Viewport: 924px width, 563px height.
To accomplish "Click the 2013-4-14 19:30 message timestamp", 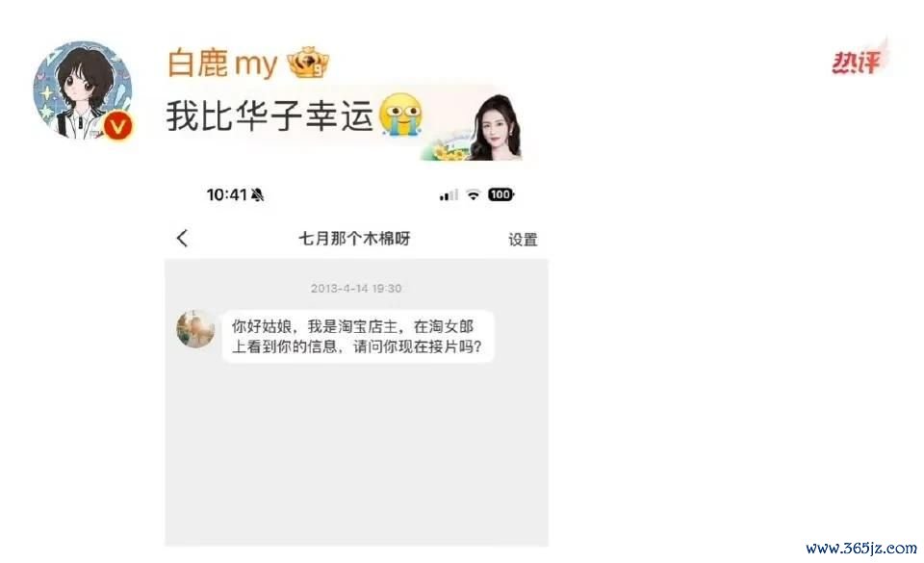I will point(356,288).
